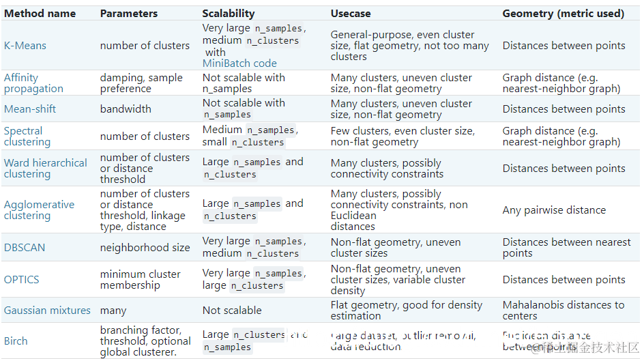Click the Birch method link

click(x=16, y=341)
